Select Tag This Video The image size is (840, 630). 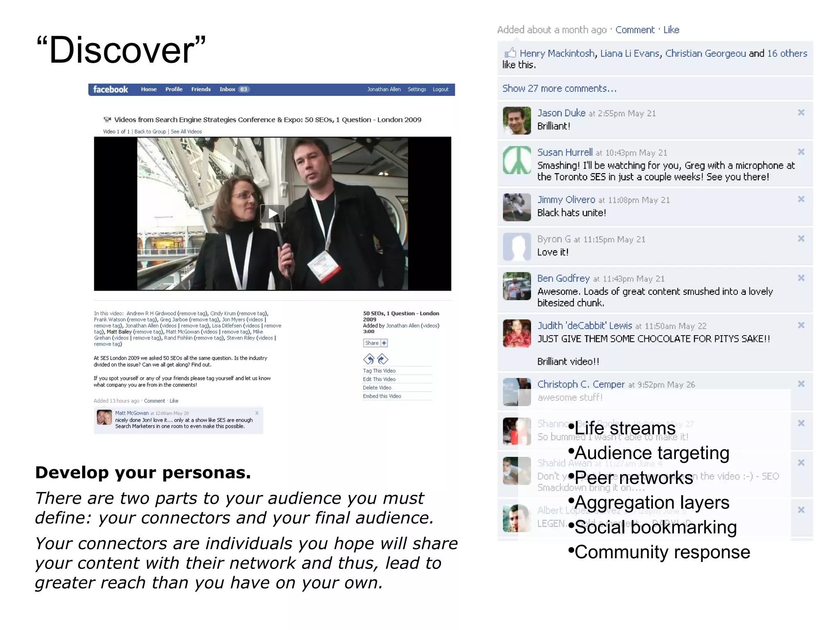pos(379,371)
